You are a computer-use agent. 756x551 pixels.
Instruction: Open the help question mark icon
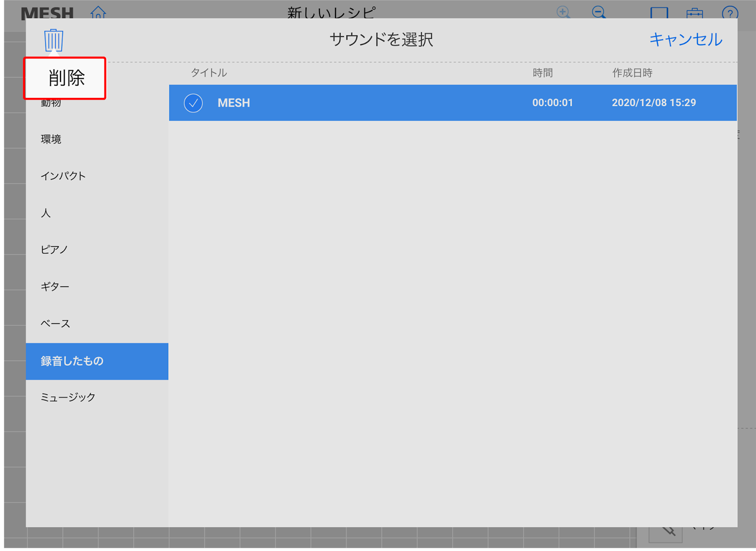(730, 13)
